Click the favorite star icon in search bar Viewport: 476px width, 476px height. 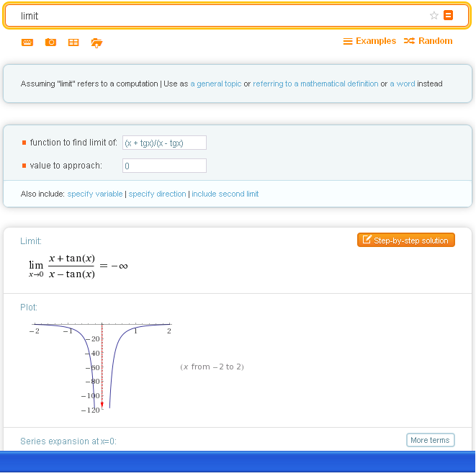(434, 15)
